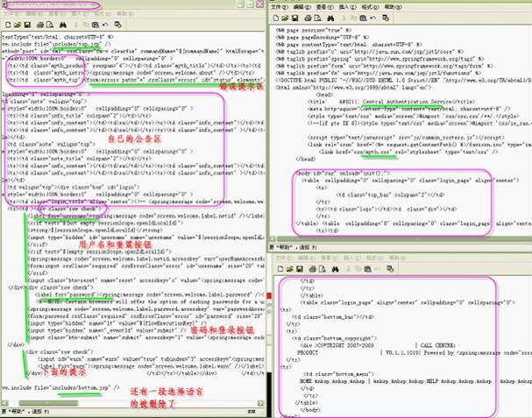
Task: Click Save disk icon in bottom-right window
Action: pos(300,269)
